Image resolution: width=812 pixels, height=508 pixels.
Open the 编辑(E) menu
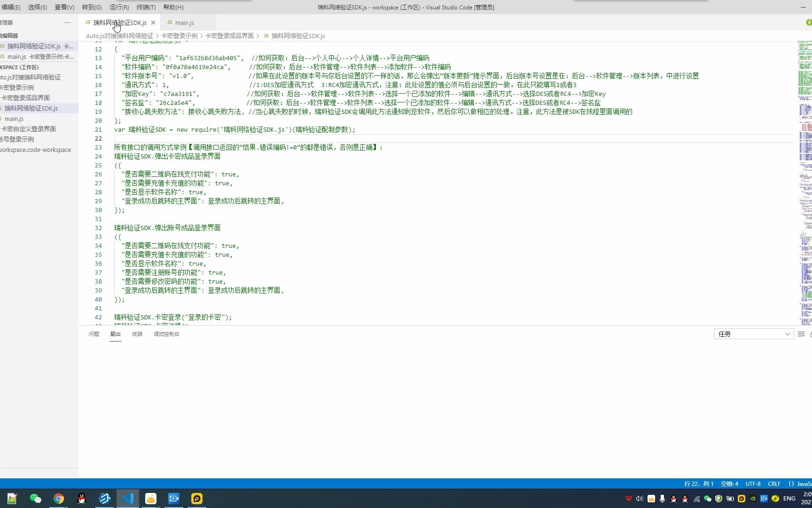pos(11,7)
